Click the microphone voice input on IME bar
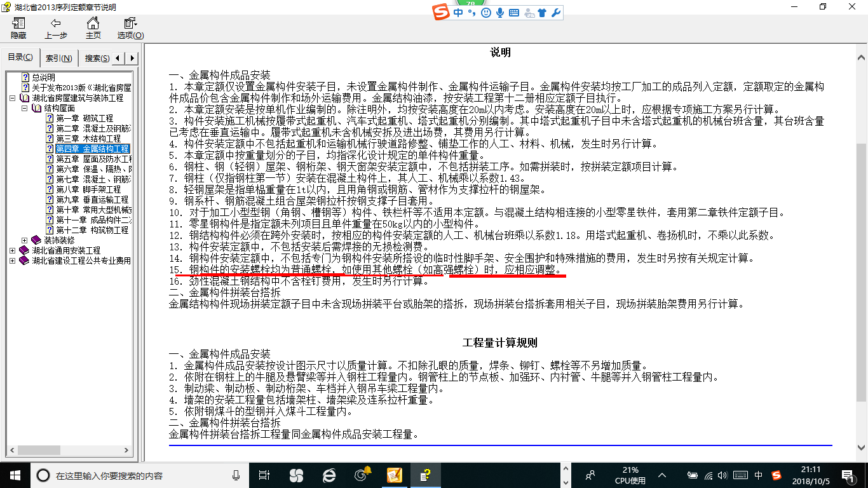 pos(500,13)
